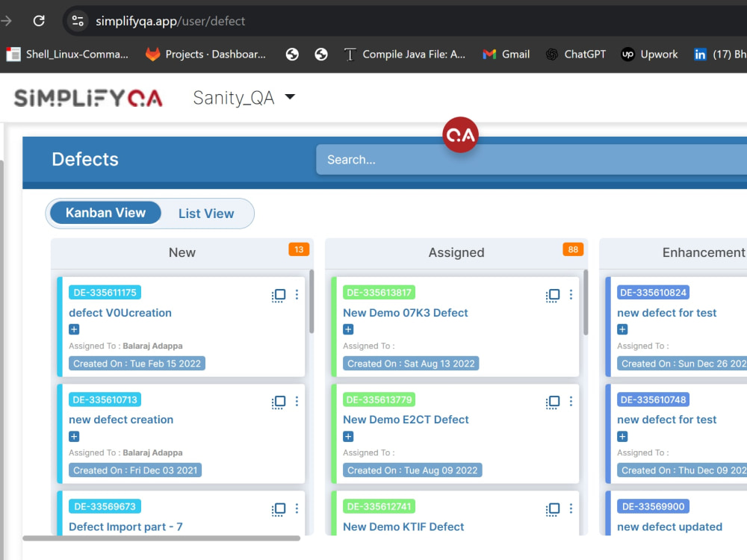Click Created On Tue Feb 15 2022 label
The height and width of the screenshot is (560, 747).
pyautogui.click(x=137, y=364)
